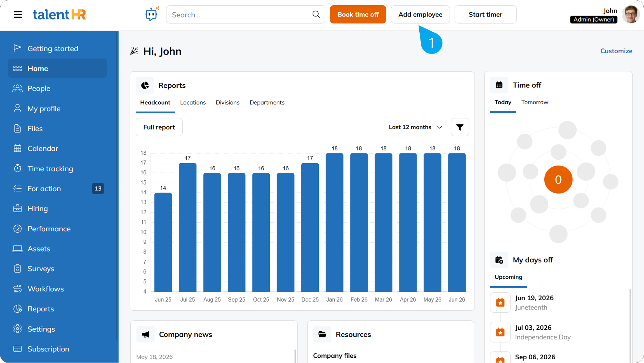Select the Today time off tab
This screenshot has width=644, height=363.
503,102
